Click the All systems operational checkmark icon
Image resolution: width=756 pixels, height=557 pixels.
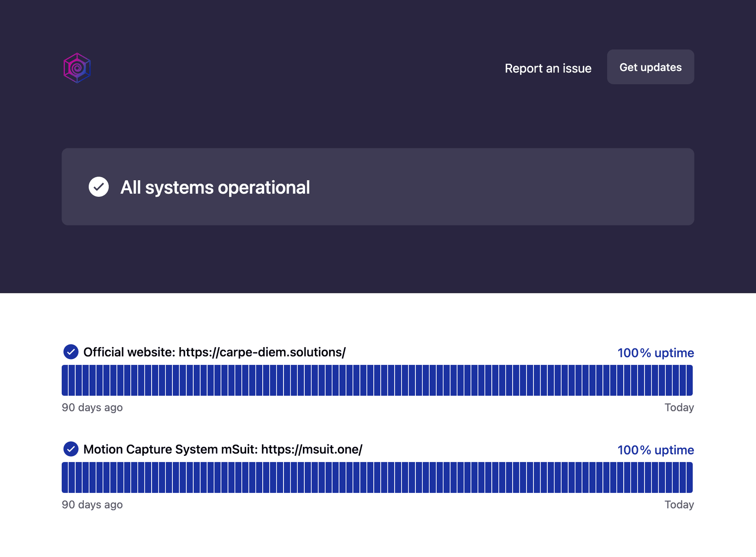pos(99,187)
